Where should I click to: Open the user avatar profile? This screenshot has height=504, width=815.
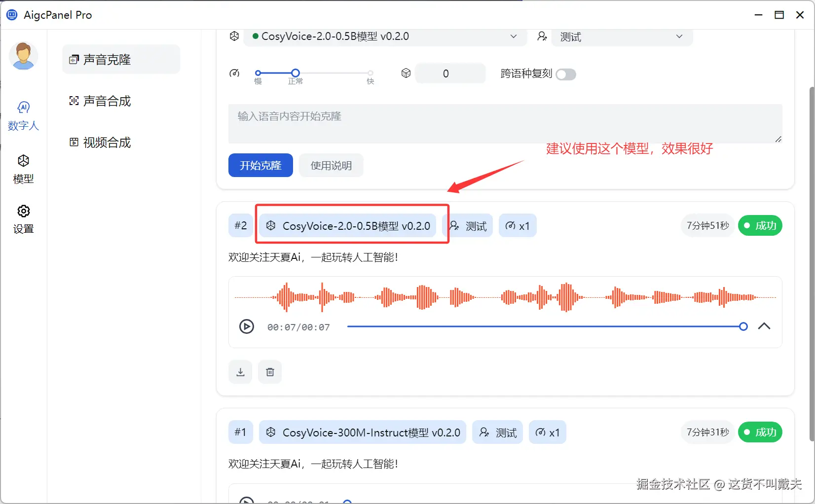point(24,56)
